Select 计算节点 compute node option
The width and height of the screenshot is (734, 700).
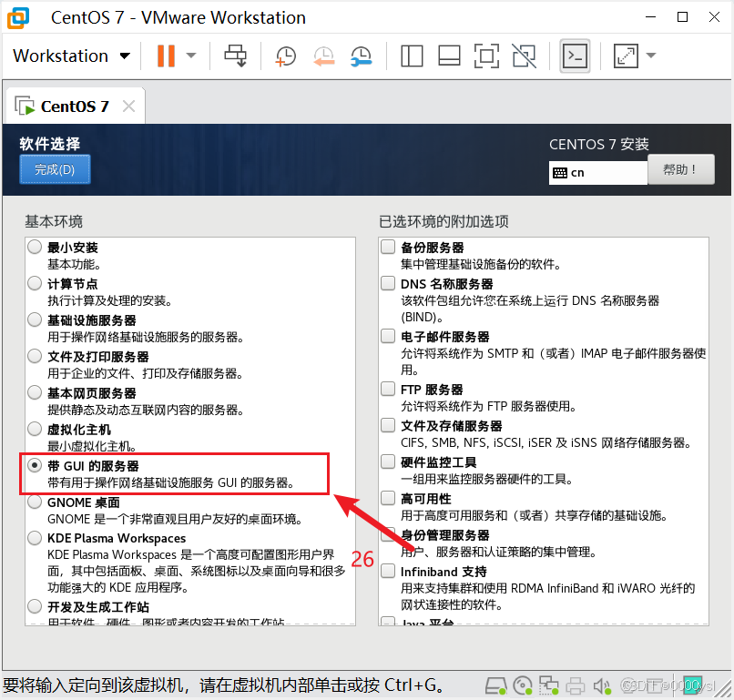tap(35, 283)
